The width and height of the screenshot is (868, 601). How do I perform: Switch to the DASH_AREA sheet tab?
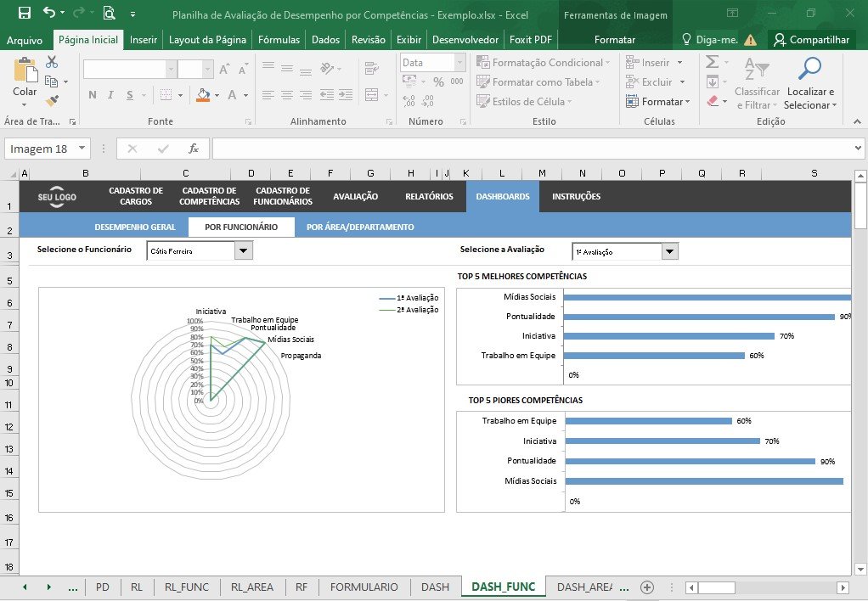[584, 587]
